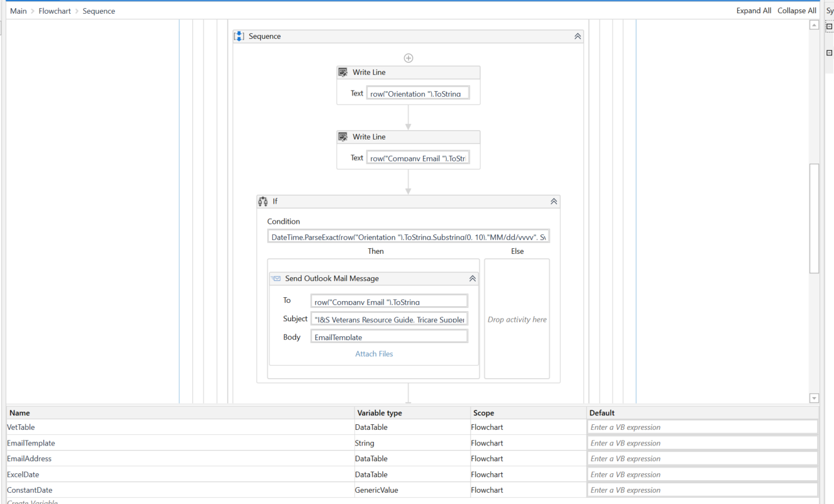Collapse the If activity via its chevron

click(x=554, y=201)
